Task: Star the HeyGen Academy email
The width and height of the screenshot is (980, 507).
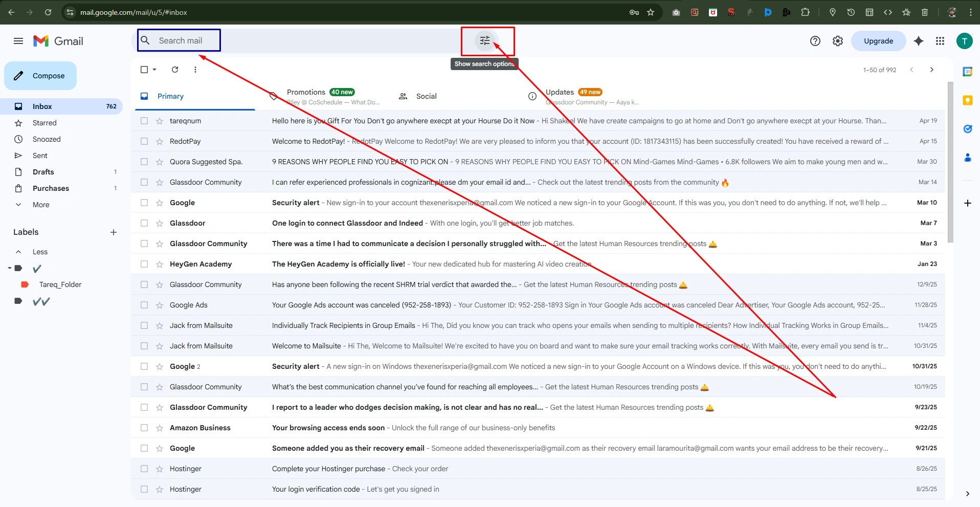Action: pyautogui.click(x=160, y=264)
